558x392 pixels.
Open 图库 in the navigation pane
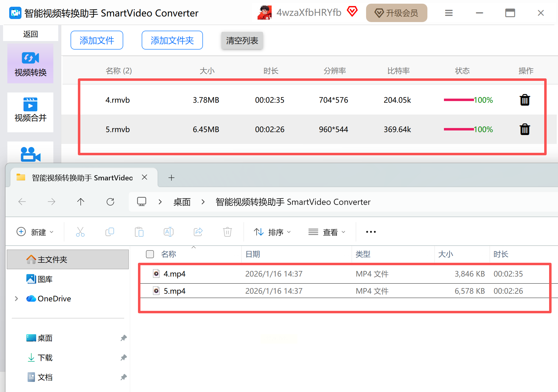click(x=40, y=279)
